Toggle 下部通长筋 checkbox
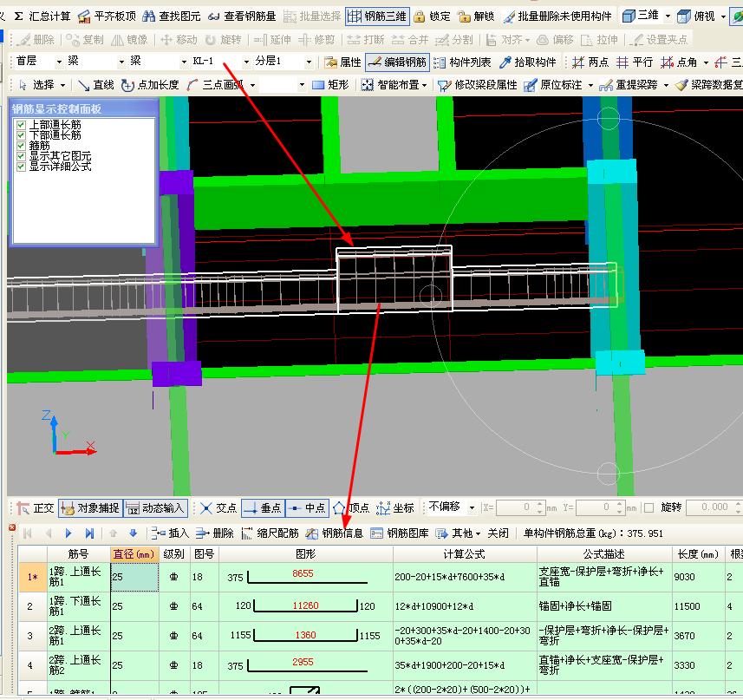 21,135
